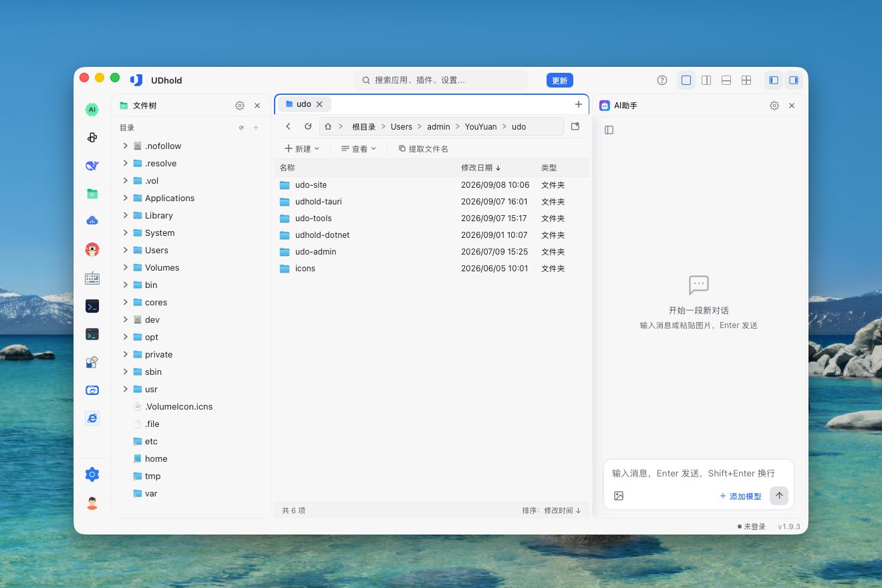Go to home in the breadcrumb bar
Viewport: 882px width, 588px height.
pyautogui.click(x=328, y=126)
